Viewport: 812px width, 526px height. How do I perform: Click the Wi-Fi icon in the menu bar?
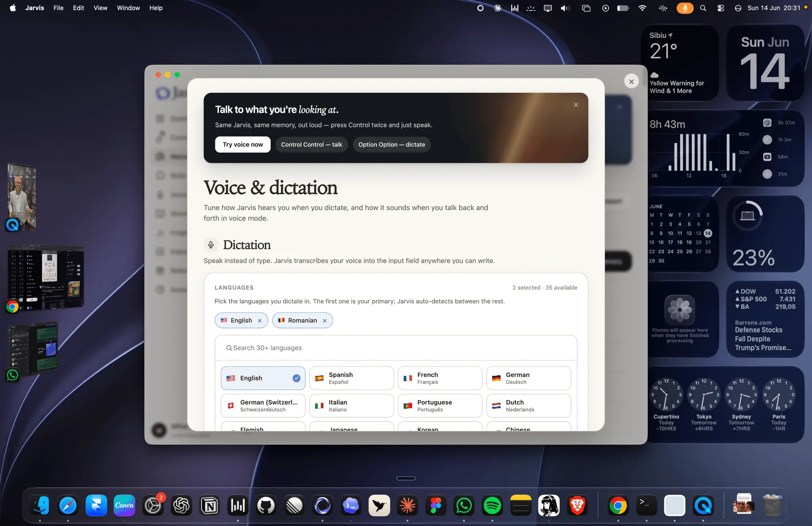click(642, 8)
